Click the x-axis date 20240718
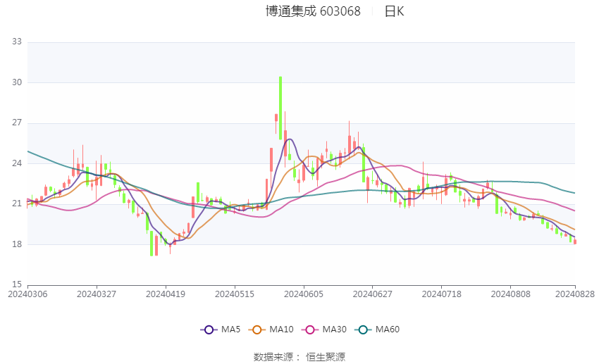The width and height of the screenshot is (599, 364). tap(442, 294)
